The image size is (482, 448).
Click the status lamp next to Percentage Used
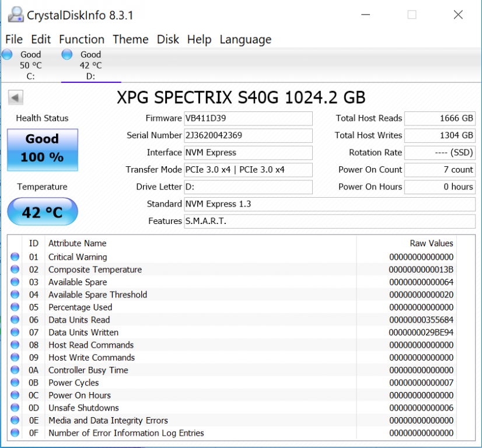pyautogui.click(x=14, y=307)
